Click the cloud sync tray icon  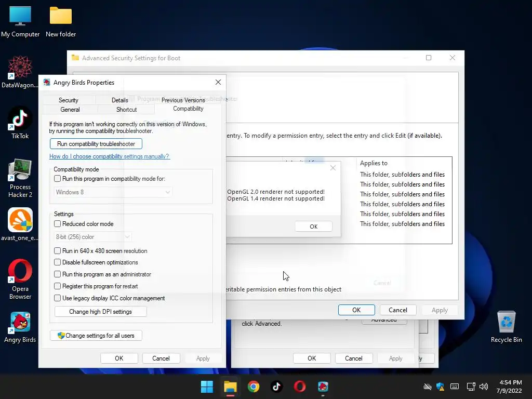tap(428, 387)
